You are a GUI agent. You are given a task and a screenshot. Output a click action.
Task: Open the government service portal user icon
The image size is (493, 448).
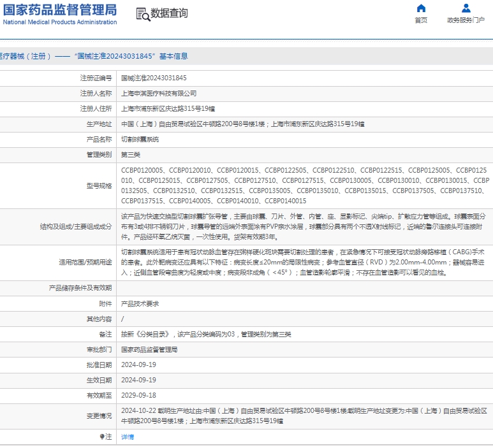466,8
